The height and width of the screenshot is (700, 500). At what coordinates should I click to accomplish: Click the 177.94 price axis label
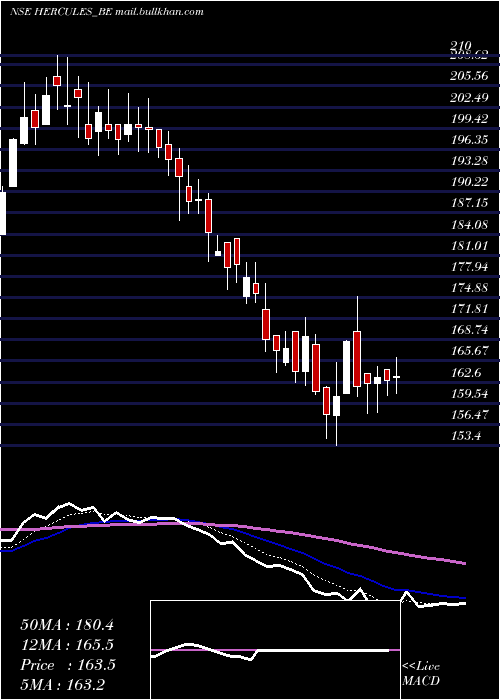coord(469,267)
